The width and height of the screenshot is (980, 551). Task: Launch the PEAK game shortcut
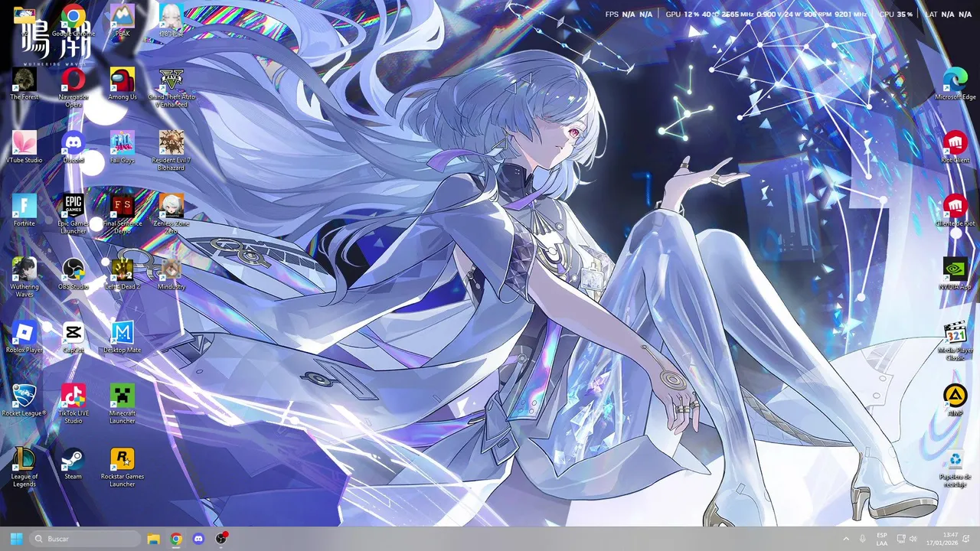click(122, 20)
